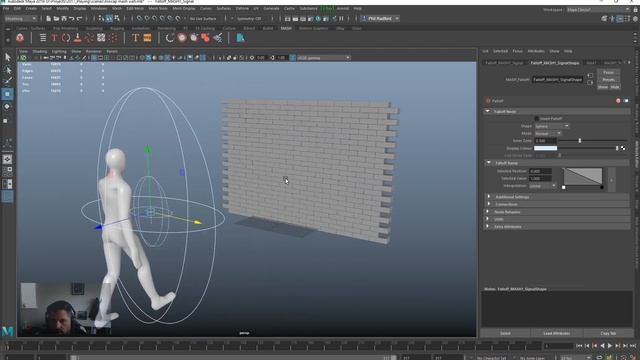Click the Load Attributes button
This screenshot has height=360, width=640.
click(x=556, y=333)
